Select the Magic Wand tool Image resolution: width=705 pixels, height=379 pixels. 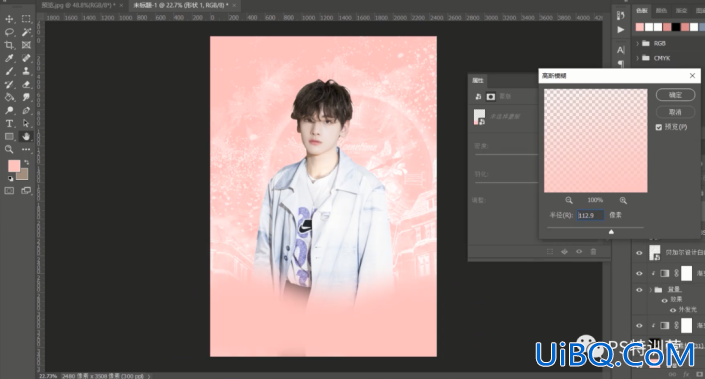pos(26,32)
